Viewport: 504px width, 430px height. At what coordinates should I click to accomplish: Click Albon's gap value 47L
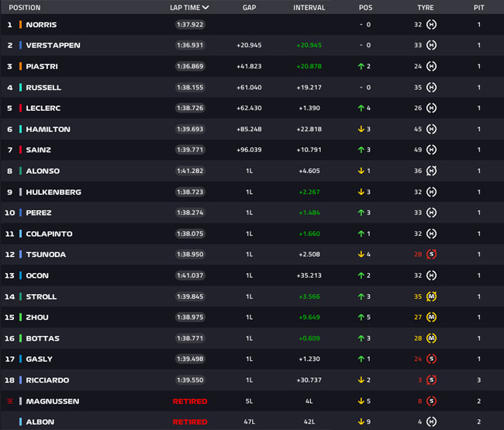(x=249, y=422)
